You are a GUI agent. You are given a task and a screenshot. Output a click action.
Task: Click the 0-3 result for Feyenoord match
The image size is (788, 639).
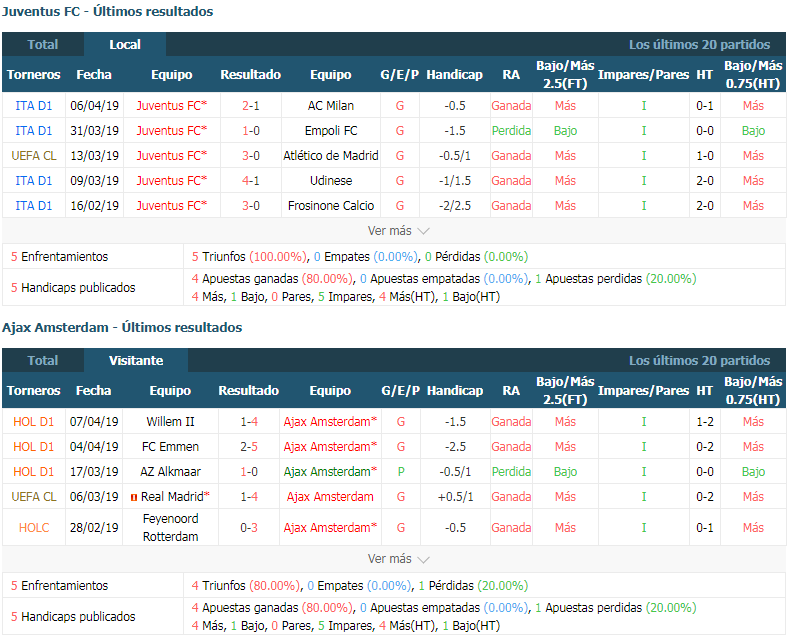pyautogui.click(x=249, y=527)
